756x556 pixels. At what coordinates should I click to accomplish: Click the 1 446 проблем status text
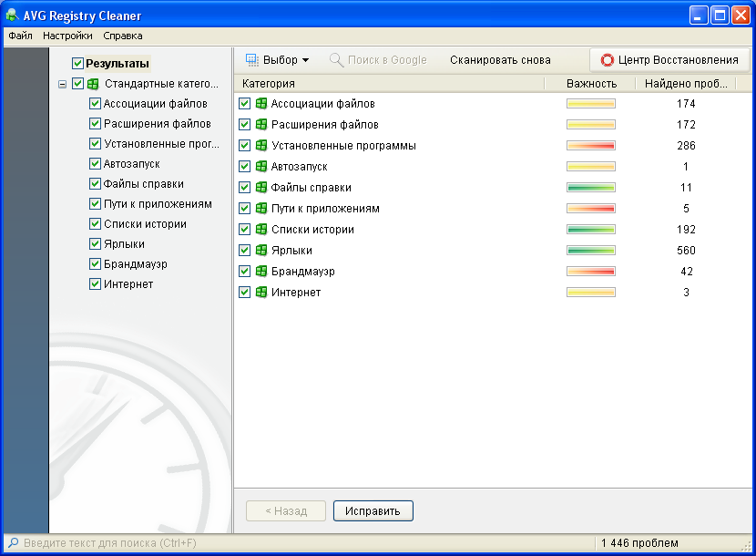click(639, 543)
